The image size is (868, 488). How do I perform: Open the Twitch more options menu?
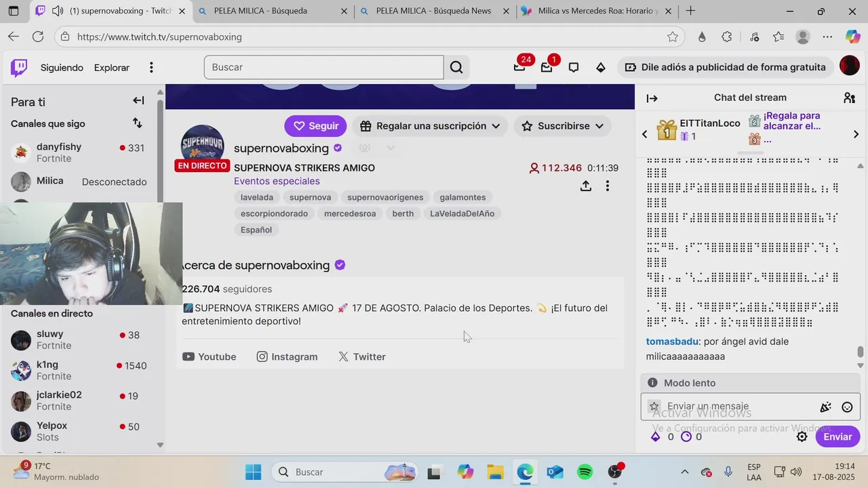(x=151, y=67)
